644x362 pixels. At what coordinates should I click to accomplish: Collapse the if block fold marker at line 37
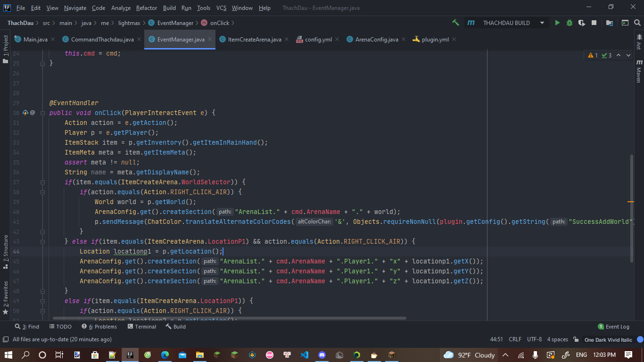42,182
